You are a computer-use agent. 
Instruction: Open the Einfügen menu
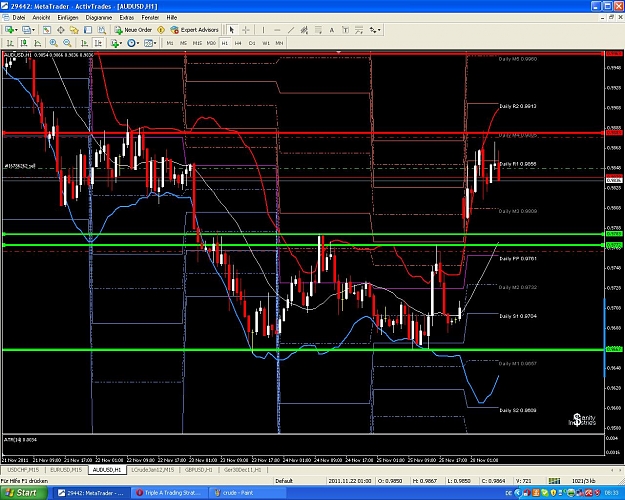click(x=68, y=18)
